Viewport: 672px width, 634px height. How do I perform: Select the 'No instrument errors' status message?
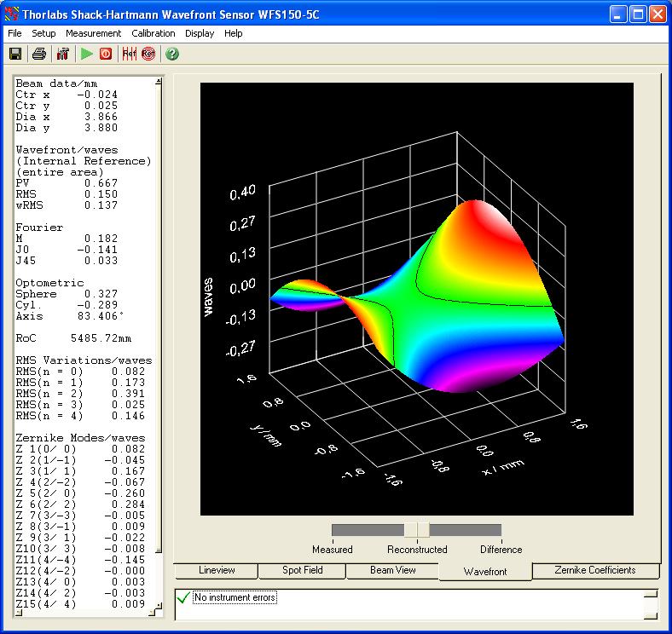pyautogui.click(x=235, y=597)
